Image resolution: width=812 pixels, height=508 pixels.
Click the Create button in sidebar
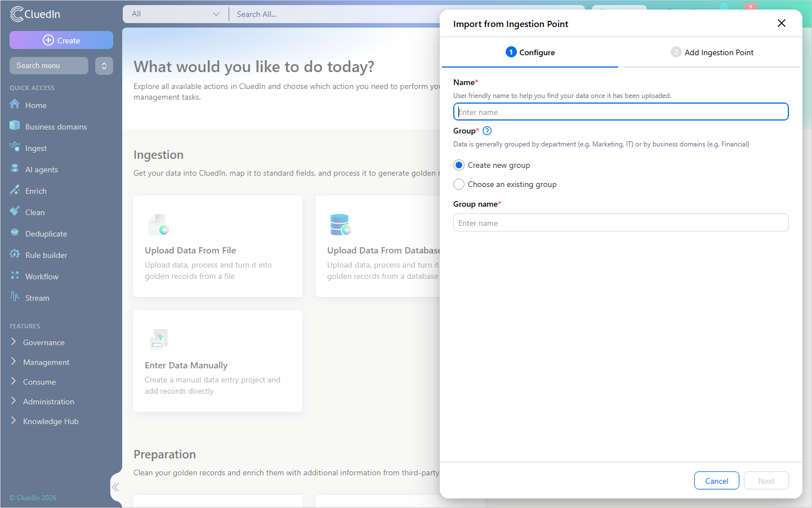click(x=61, y=40)
